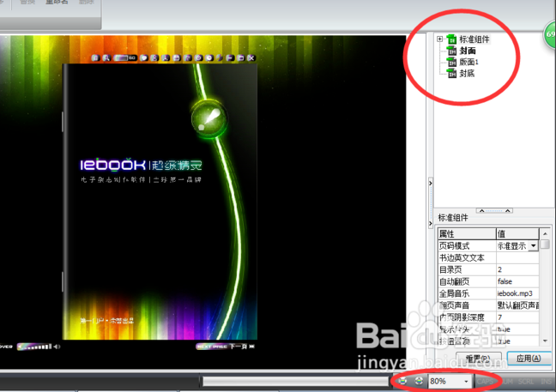Click the GO button beside page field

tap(132, 57)
